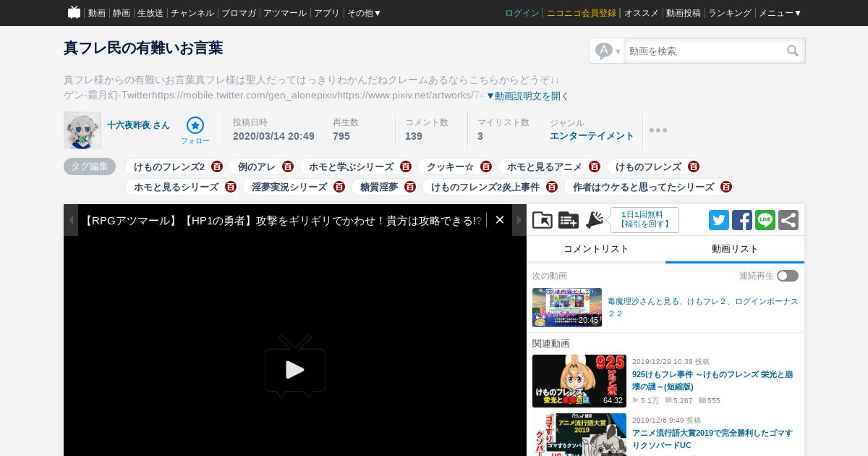Open 生放送 in top navigation

pyautogui.click(x=150, y=13)
